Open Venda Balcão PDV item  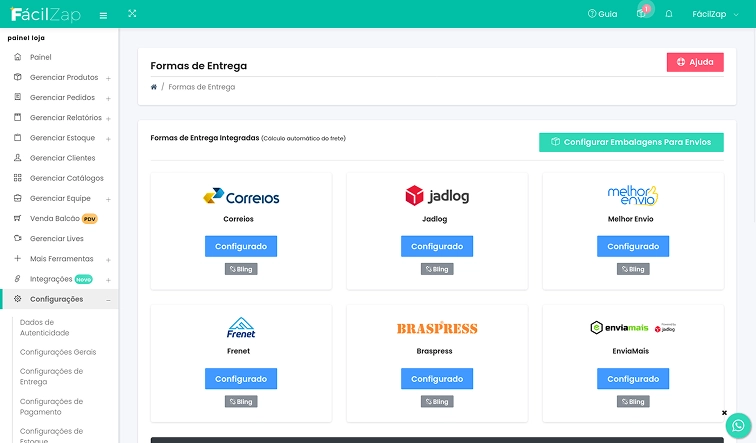[x=64, y=218]
